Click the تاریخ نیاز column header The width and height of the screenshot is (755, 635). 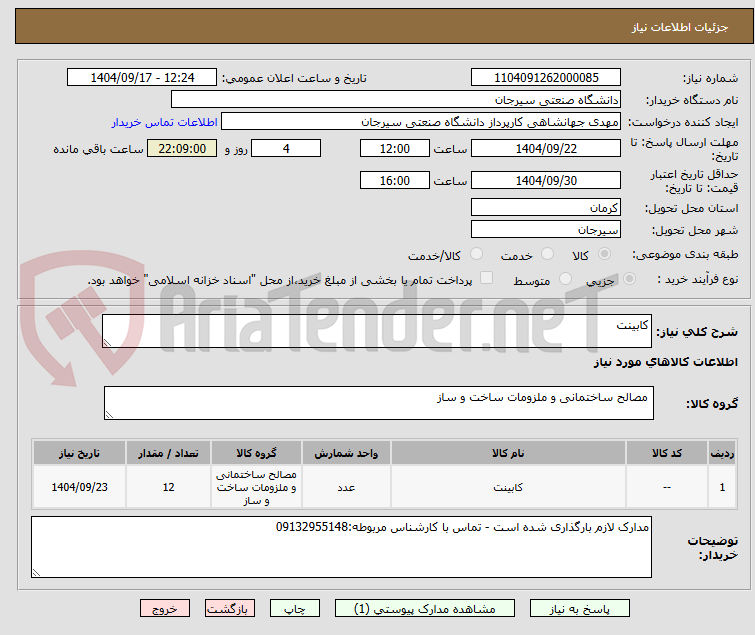[79, 453]
